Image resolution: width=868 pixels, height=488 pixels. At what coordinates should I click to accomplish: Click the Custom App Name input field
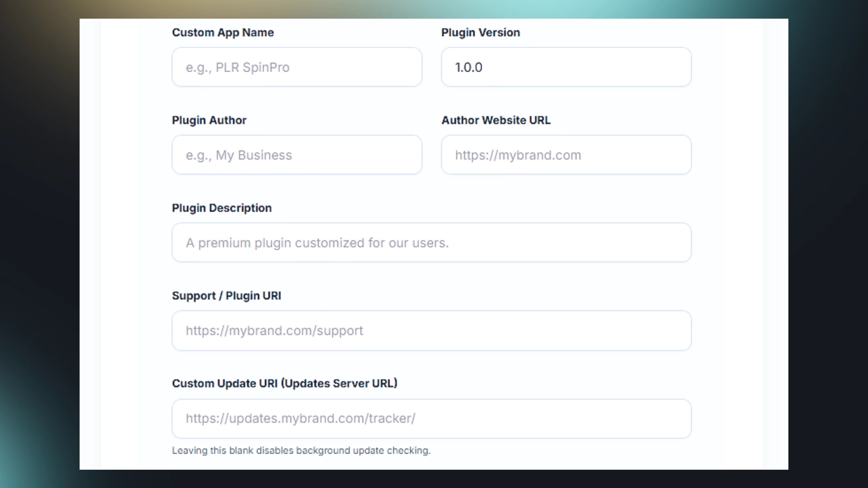point(297,67)
